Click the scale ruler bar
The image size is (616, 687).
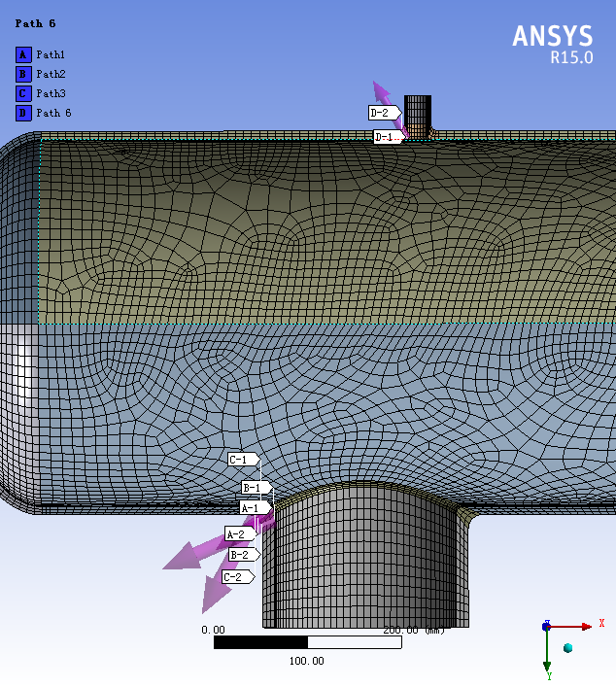click(x=308, y=642)
